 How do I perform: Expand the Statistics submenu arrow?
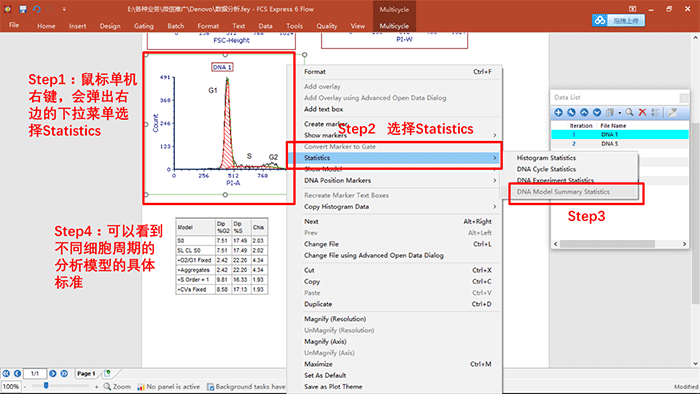coord(495,158)
